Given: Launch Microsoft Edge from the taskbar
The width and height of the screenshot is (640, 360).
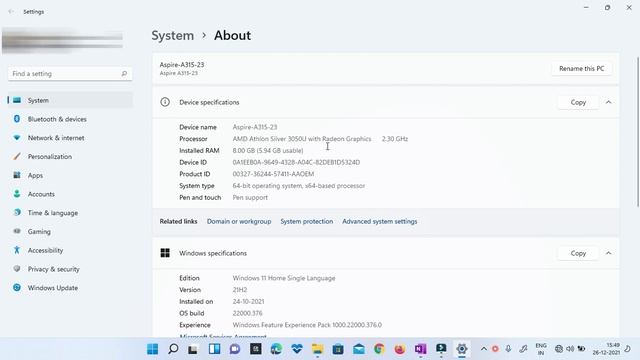Looking at the screenshot, I should point(276,349).
